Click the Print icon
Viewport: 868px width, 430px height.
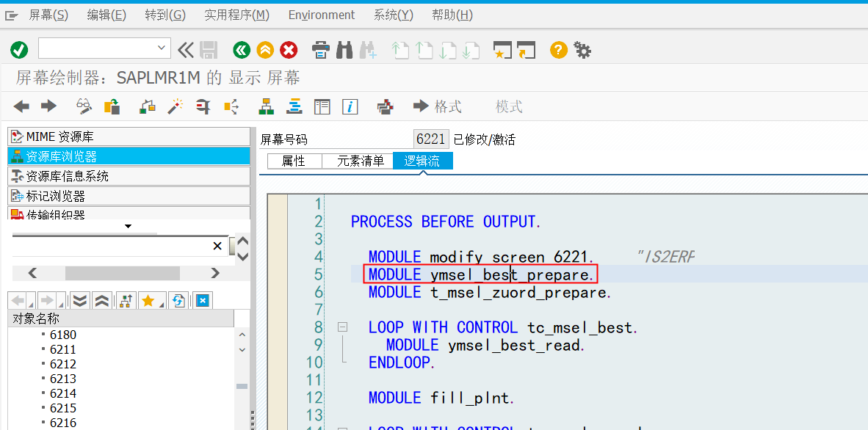321,50
